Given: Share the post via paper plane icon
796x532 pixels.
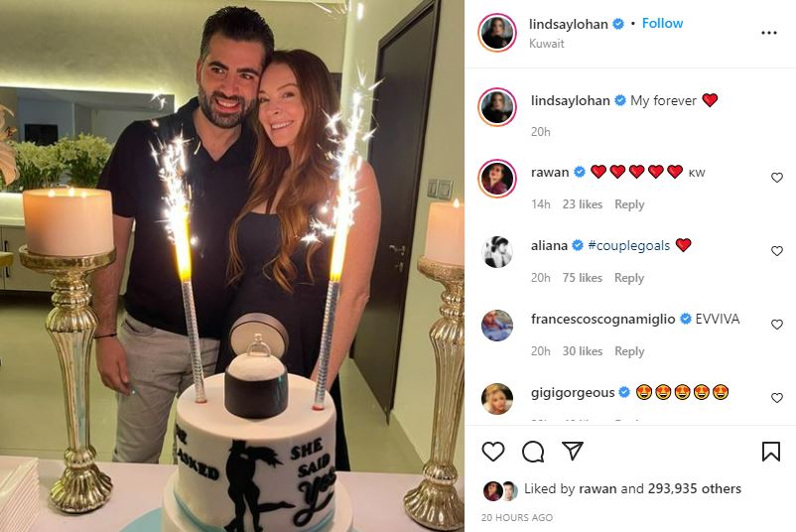Looking at the screenshot, I should (572, 451).
